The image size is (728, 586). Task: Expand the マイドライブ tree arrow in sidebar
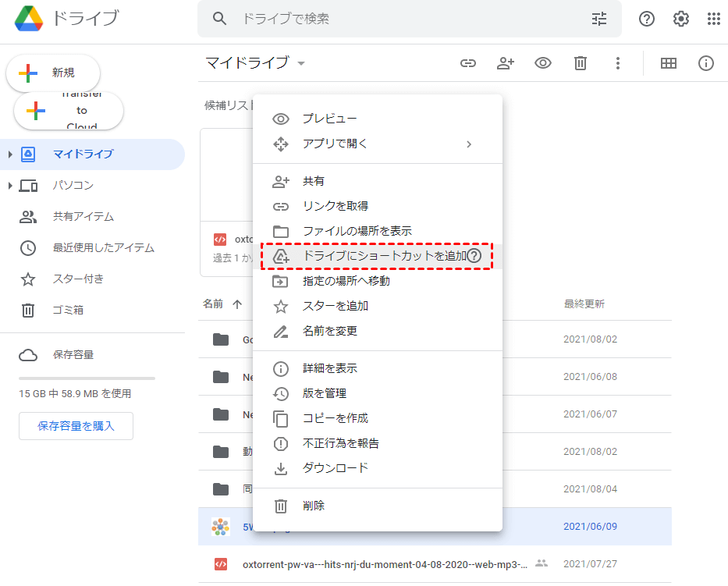[10, 154]
